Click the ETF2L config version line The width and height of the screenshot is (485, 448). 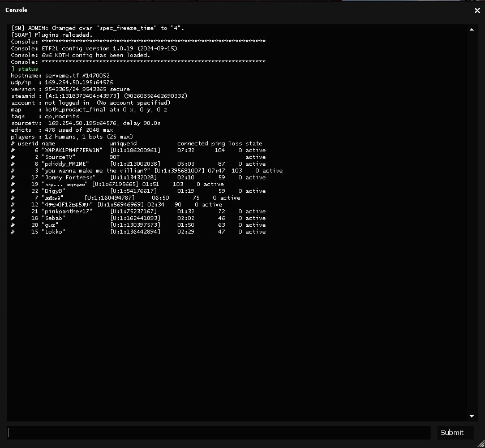94,49
